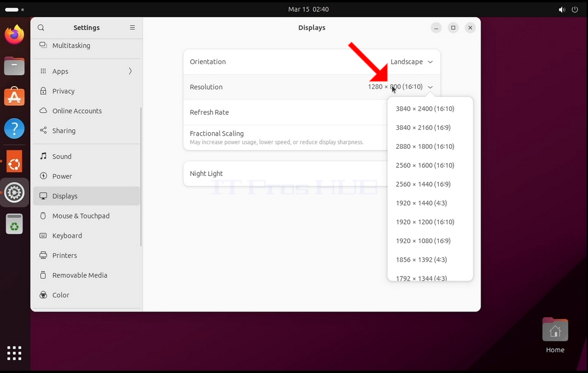Open Color settings
The image size is (588, 373).
pos(87,295)
